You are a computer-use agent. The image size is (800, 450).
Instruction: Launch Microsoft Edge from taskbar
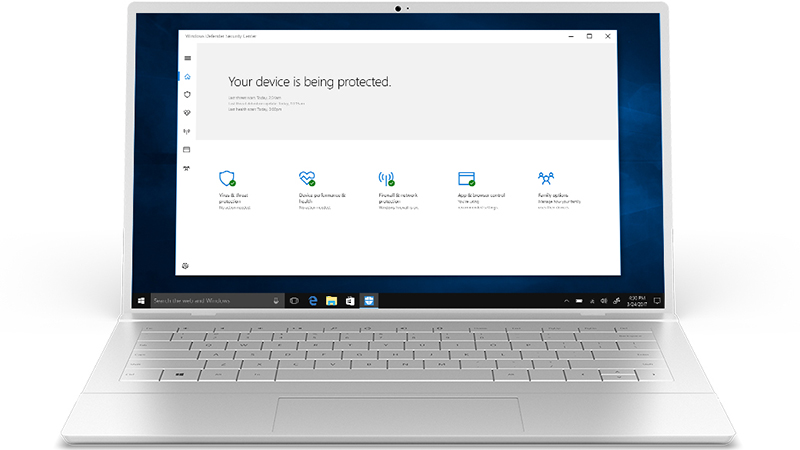pyautogui.click(x=313, y=300)
